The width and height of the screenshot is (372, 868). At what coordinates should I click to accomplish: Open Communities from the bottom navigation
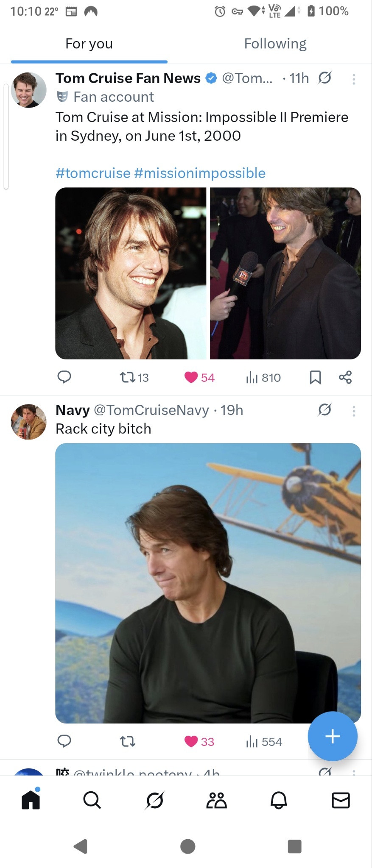click(216, 800)
